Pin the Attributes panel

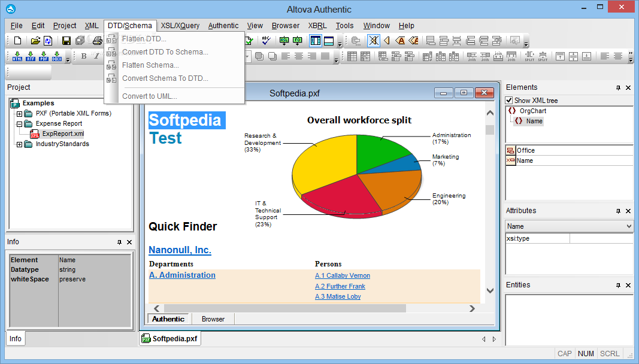618,211
